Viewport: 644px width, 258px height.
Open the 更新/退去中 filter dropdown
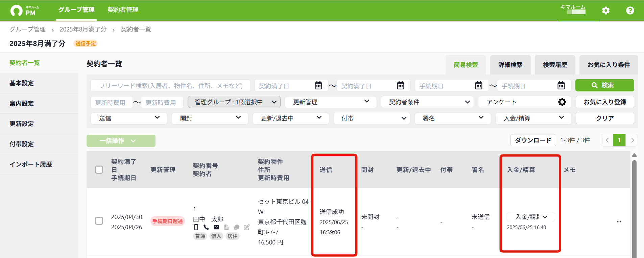tap(291, 118)
